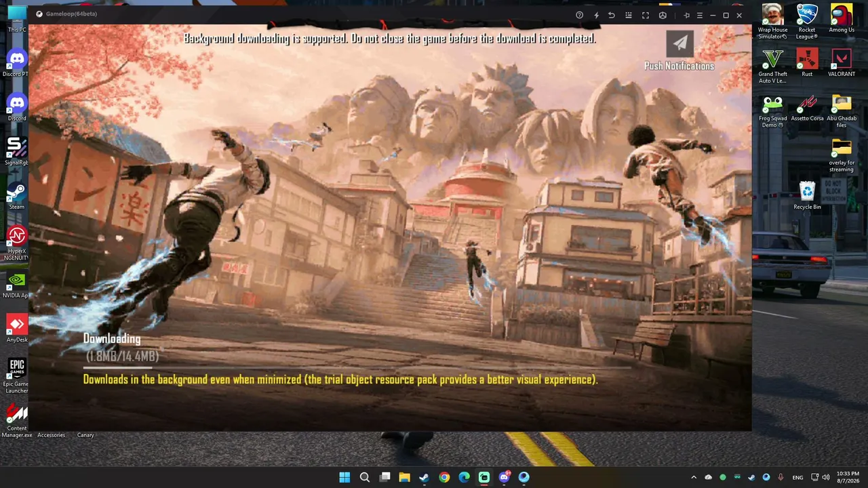Click the (1.8MB/14.4MB) download size text
868x488 pixels.
click(x=122, y=356)
